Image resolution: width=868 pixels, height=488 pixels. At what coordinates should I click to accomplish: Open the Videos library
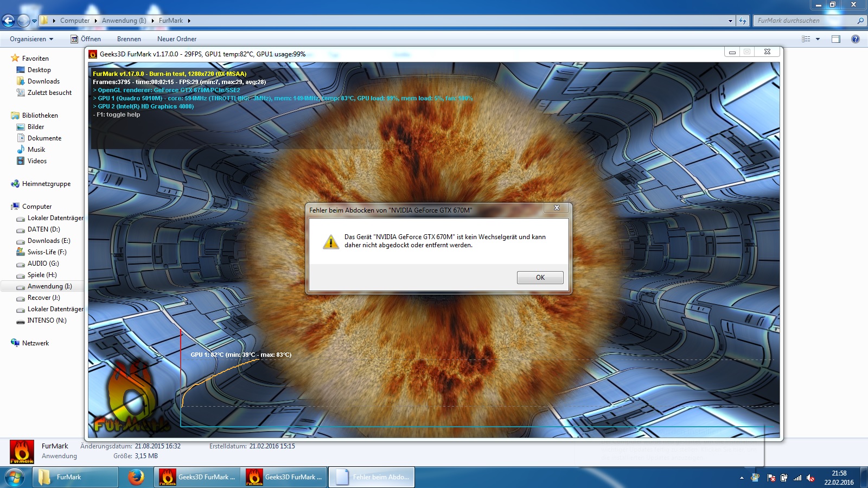pyautogui.click(x=37, y=161)
